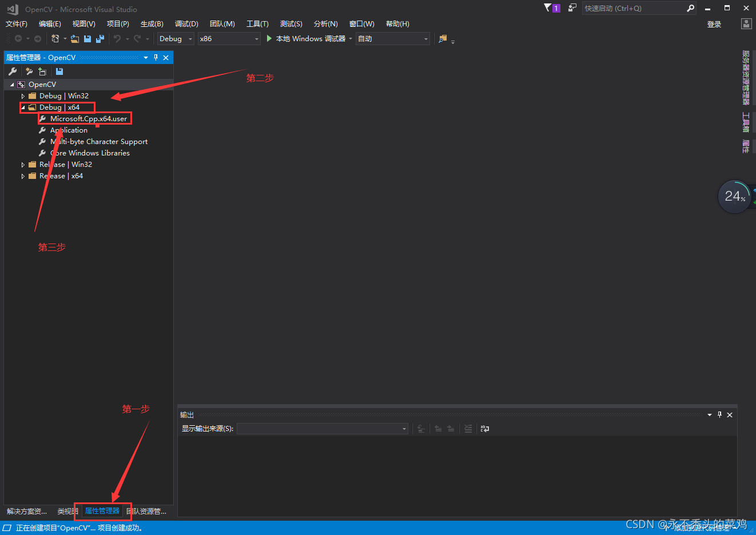This screenshot has height=535, width=756.
Task: Open Debug configuration dropdown
Action: click(176, 39)
